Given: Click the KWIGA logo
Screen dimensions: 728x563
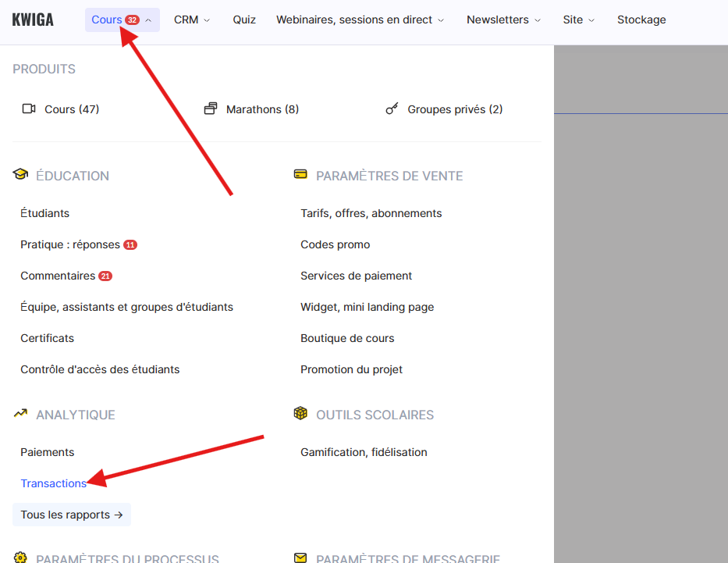Looking at the screenshot, I should (x=33, y=20).
